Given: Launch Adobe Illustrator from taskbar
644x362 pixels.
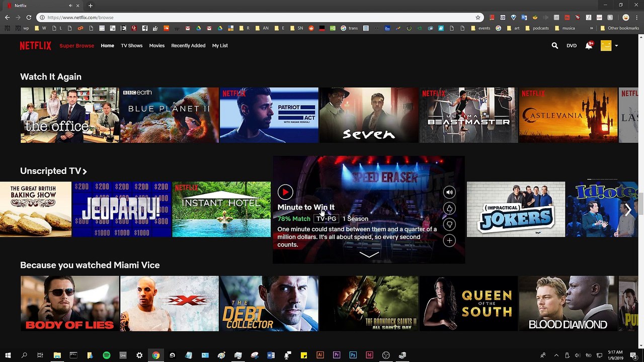Looking at the screenshot, I should [320, 355].
